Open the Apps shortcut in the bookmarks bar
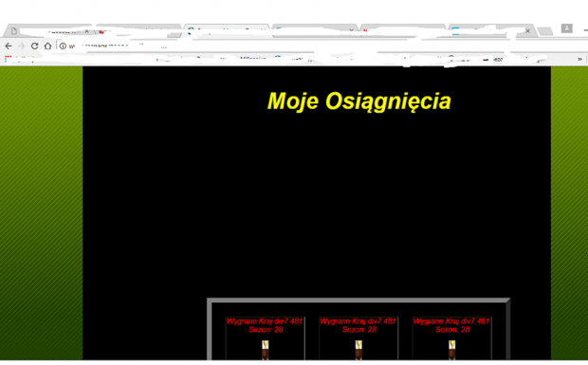The width and height of the screenshot is (588, 365). 8,59
